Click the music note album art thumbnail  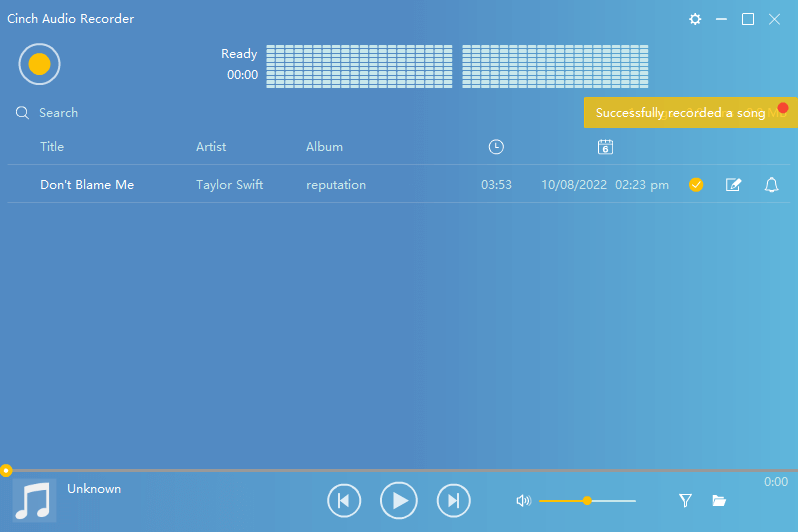pyautogui.click(x=35, y=500)
